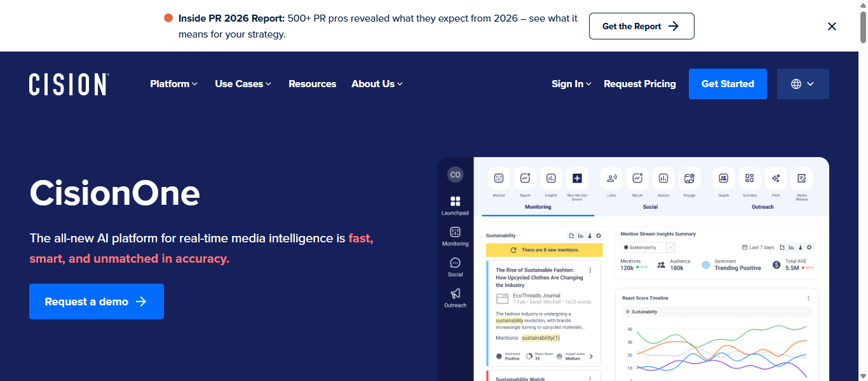Click the Pitch sparkle icon
Image resolution: width=868 pixels, height=381 pixels.
tap(775, 179)
